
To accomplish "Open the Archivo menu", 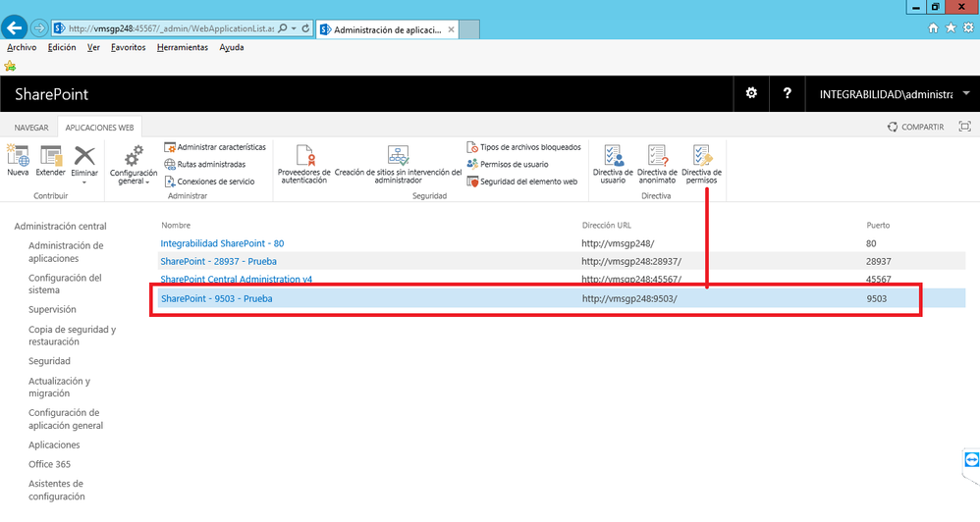I will (x=22, y=47).
